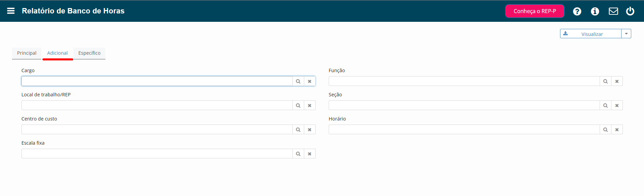Focus the Seção input field
This screenshot has width=644, height=196.
[x=464, y=105]
